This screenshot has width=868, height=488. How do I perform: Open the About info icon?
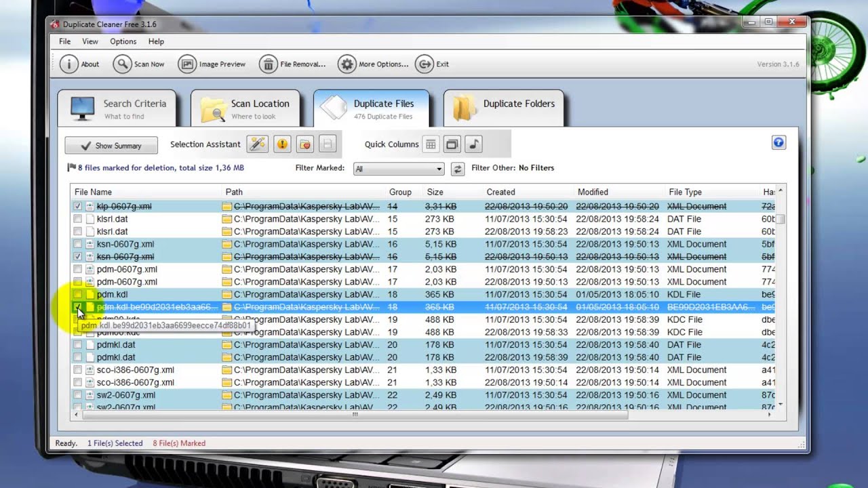click(x=69, y=64)
